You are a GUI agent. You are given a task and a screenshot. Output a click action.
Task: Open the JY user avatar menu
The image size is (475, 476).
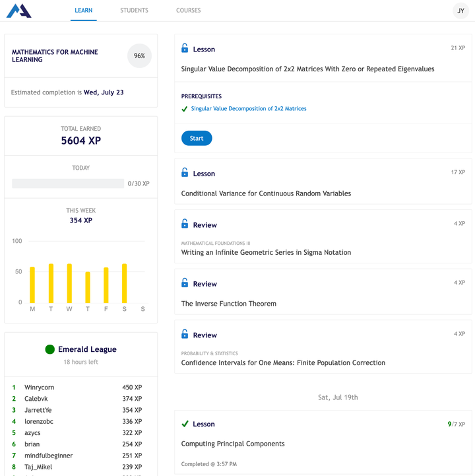[460, 11]
